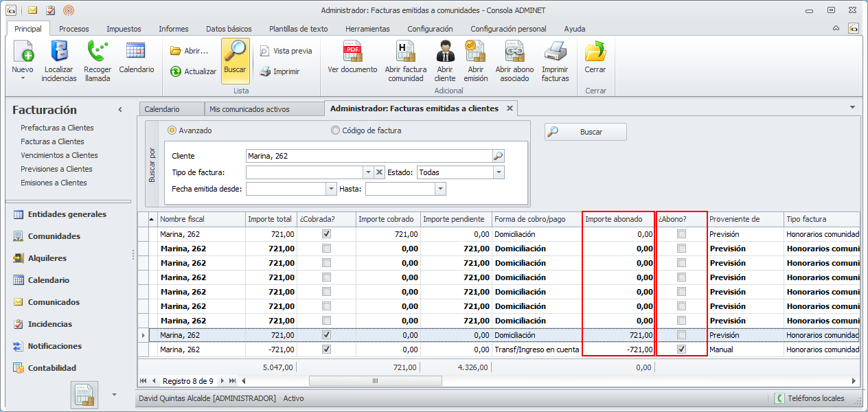The width and height of the screenshot is (868, 412).
Task: Expand the Estado dropdown
Action: [499, 172]
